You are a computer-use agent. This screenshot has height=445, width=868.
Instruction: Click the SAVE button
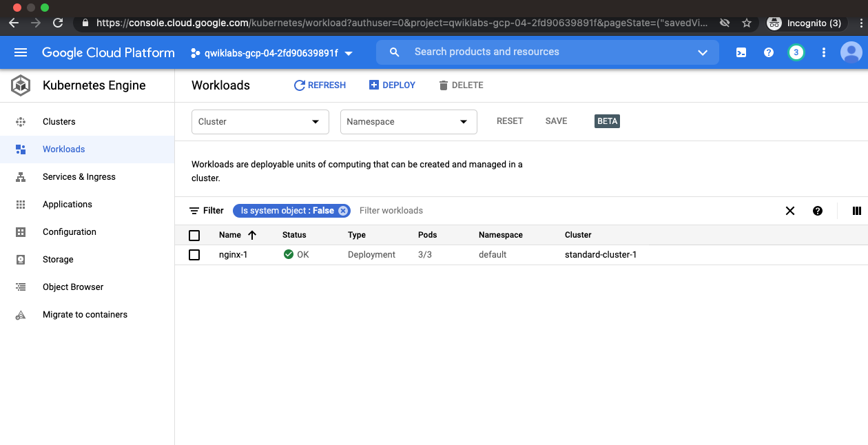(557, 121)
